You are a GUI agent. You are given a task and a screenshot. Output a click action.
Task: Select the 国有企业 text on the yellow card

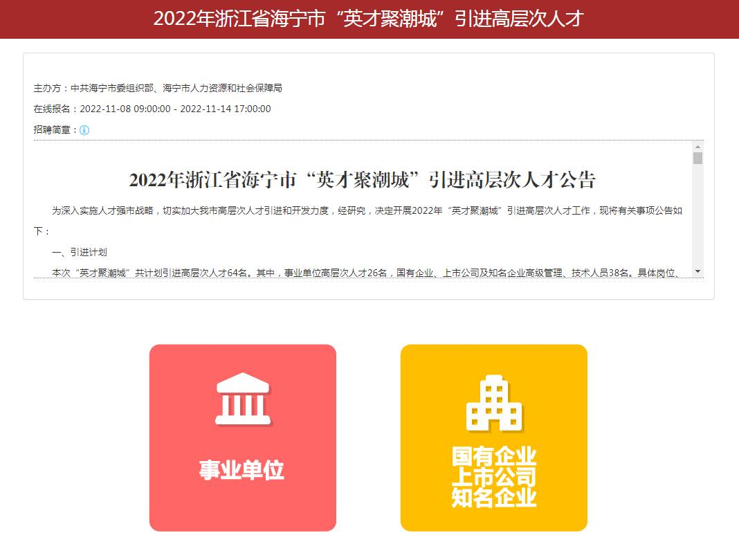[x=493, y=457]
